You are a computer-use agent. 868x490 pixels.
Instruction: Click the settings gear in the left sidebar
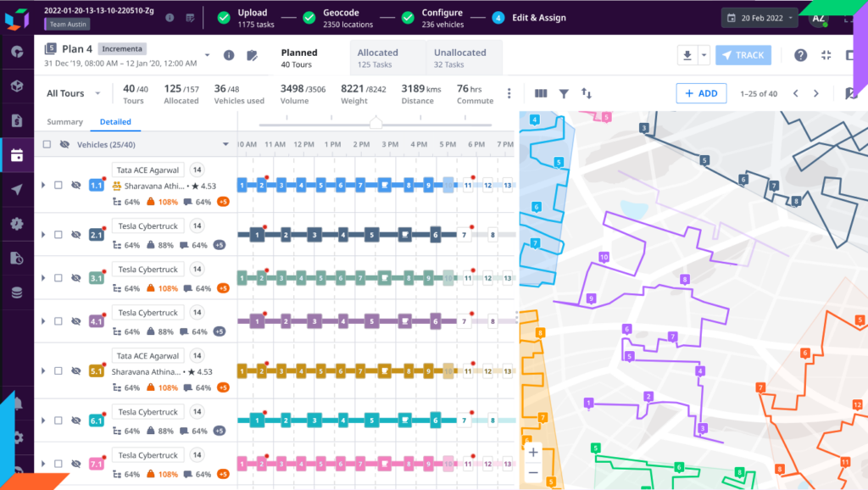click(15, 225)
